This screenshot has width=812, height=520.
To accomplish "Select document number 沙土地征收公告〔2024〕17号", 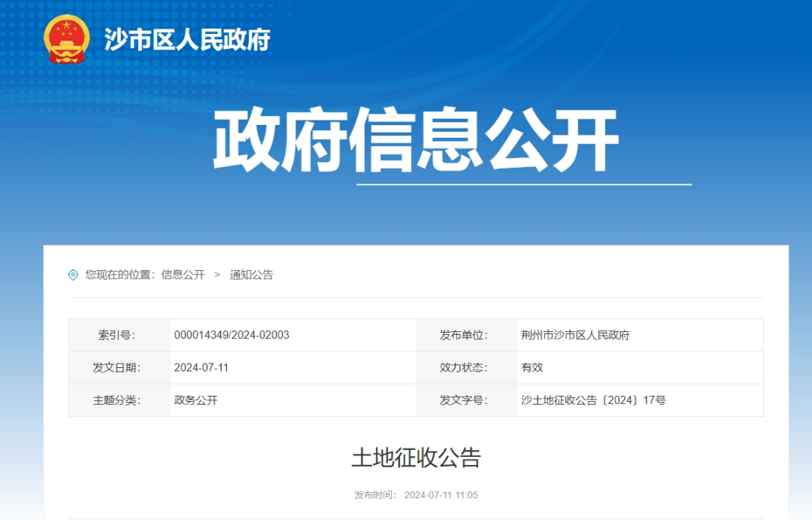I will click(593, 400).
